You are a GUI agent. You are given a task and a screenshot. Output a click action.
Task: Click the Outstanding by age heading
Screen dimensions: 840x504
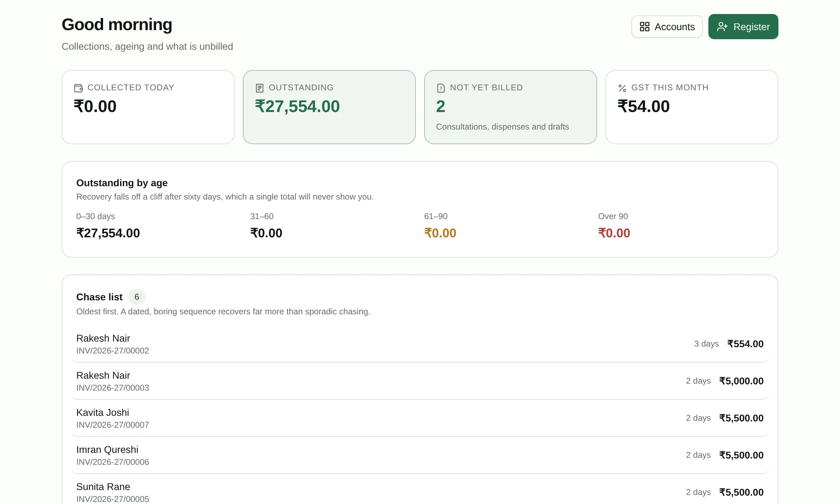[122, 183]
